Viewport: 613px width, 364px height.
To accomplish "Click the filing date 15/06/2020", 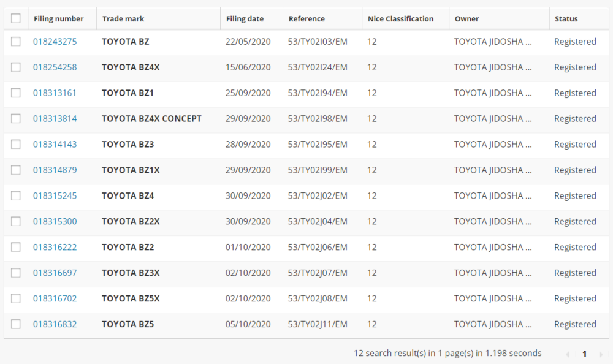I will (x=248, y=67).
